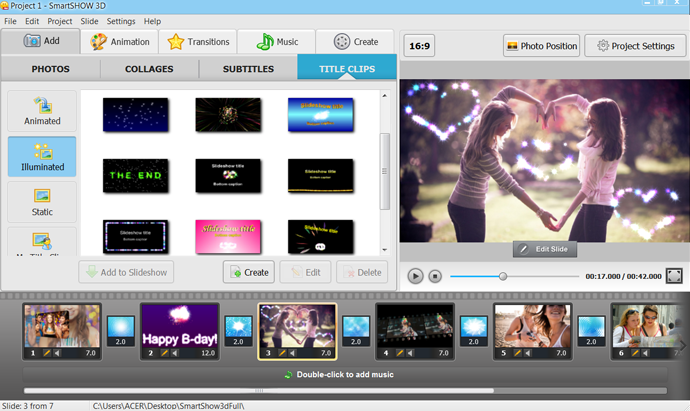Toggle fullscreen preview icon
Image resolution: width=690 pixels, height=411 pixels.
pyautogui.click(x=674, y=276)
